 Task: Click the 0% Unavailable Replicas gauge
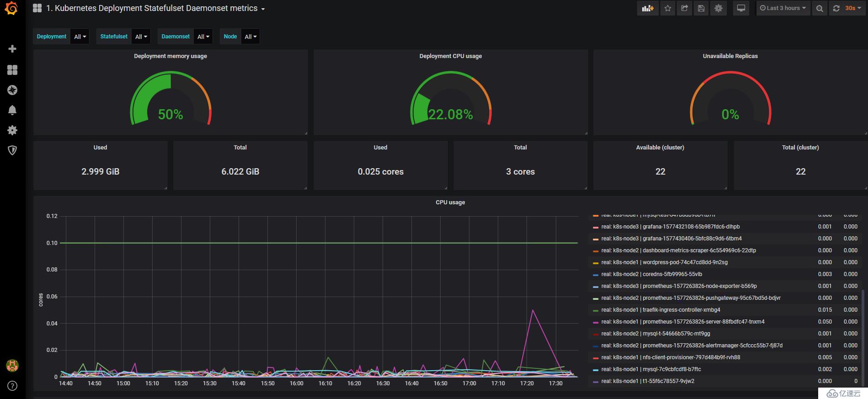[730, 98]
